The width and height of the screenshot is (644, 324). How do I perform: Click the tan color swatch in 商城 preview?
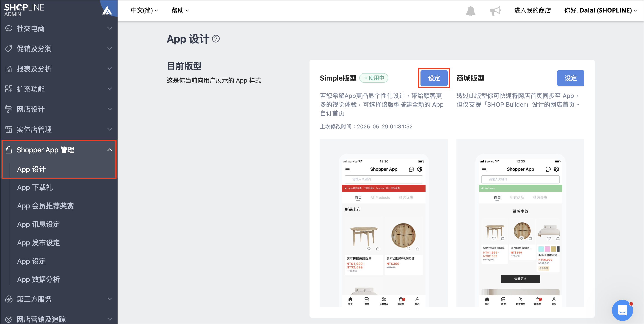pyautogui.click(x=553, y=249)
